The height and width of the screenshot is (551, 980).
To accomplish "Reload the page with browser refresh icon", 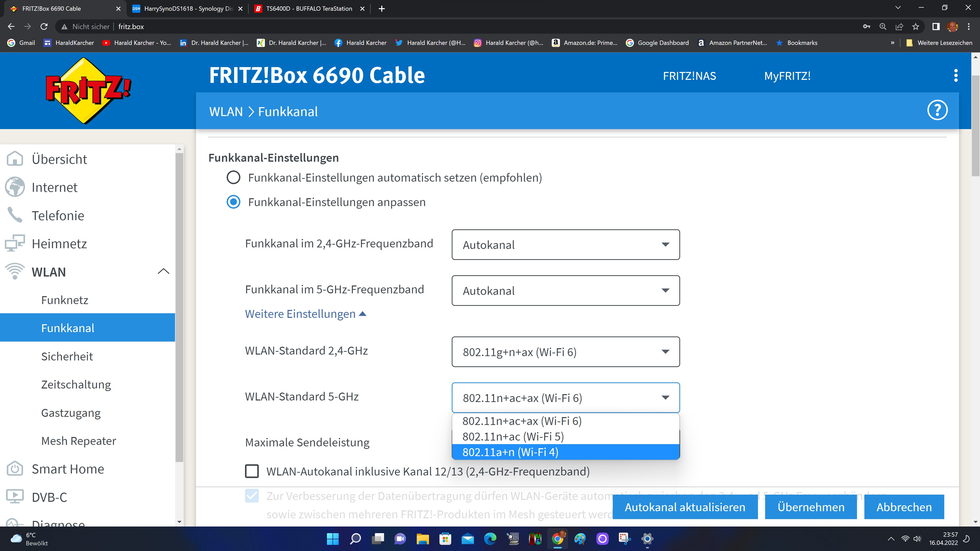I will pyautogui.click(x=44, y=27).
